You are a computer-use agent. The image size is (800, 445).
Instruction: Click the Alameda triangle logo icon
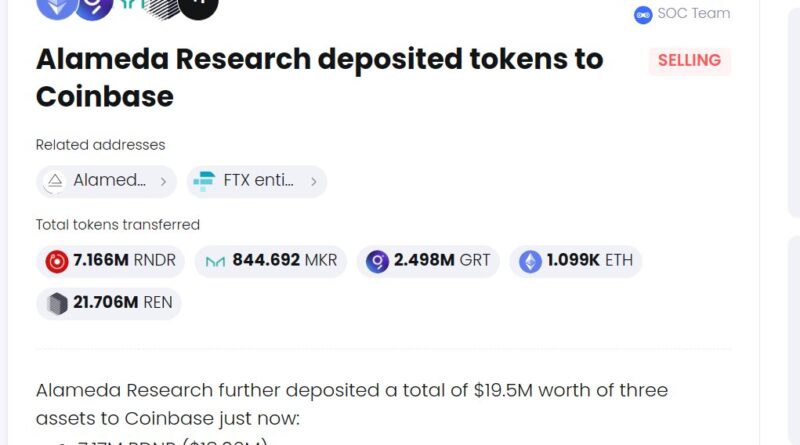[55, 181]
